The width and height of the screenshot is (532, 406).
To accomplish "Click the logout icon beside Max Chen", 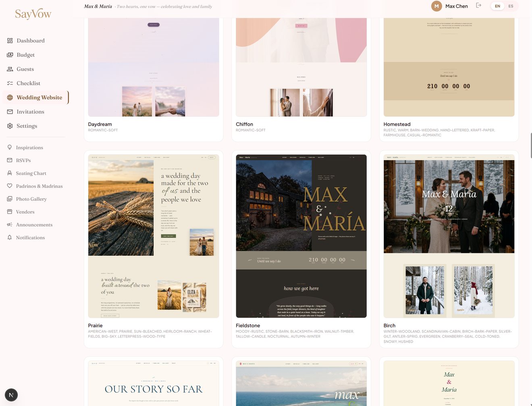I will click(478, 6).
